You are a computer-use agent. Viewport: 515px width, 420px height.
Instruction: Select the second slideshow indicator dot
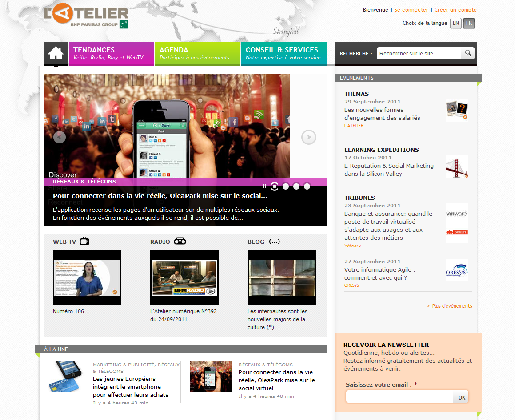pyautogui.click(x=286, y=186)
